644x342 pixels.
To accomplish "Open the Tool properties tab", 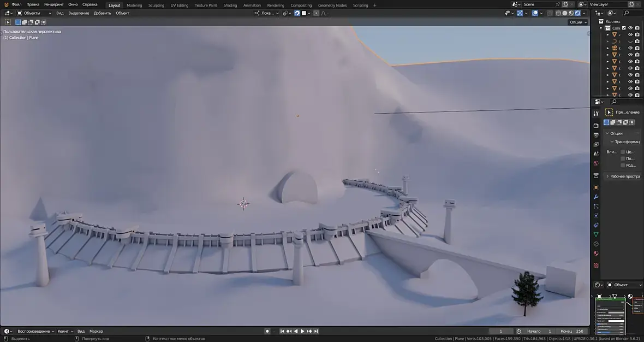I will [x=596, y=114].
